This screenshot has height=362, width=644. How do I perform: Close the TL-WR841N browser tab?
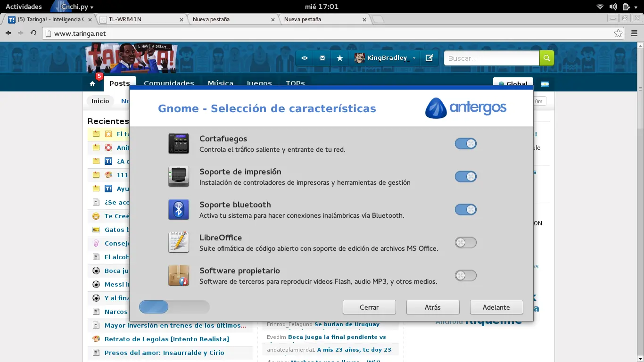pos(182,20)
